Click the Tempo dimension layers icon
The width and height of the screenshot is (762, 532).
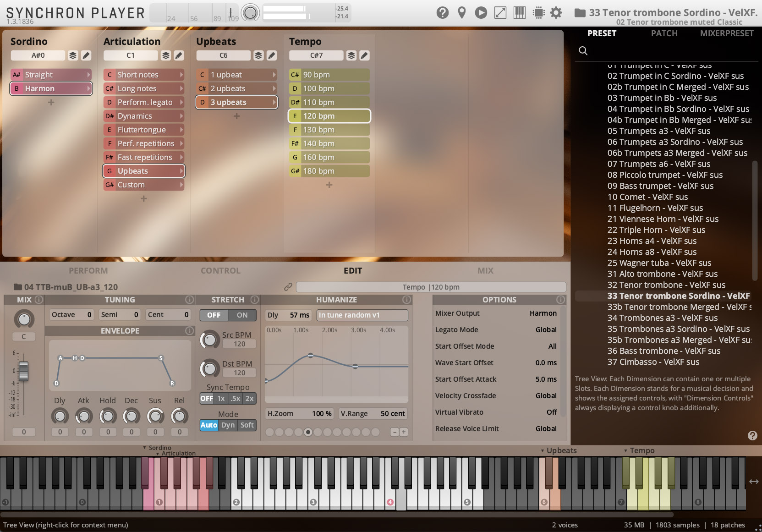coord(351,55)
